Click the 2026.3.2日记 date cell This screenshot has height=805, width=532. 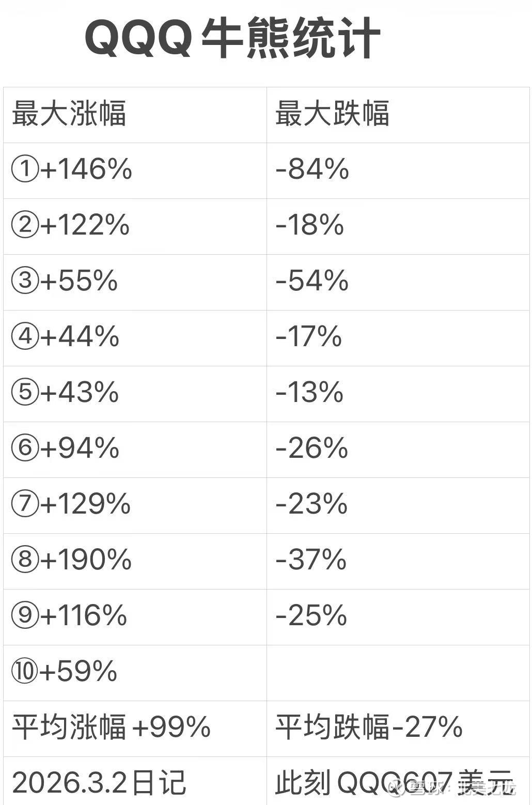click(x=99, y=782)
